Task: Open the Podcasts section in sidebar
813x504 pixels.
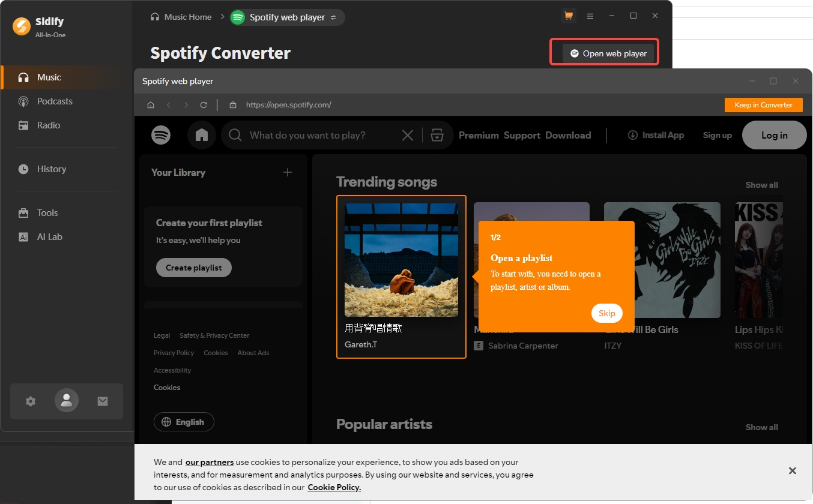Action: click(67, 101)
